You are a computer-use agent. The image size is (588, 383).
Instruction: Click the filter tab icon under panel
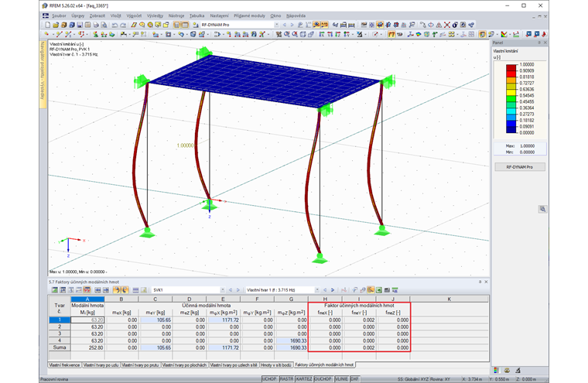pyautogui.click(x=518, y=371)
